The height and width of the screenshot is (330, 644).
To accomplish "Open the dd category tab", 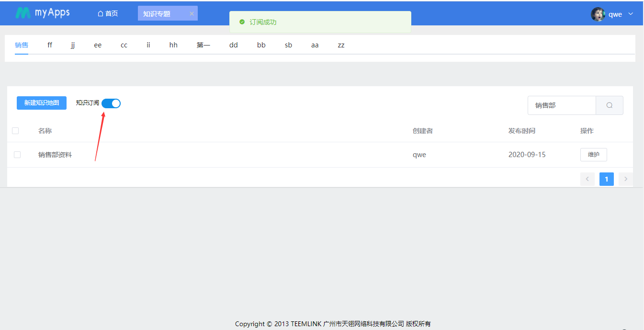I will point(234,45).
